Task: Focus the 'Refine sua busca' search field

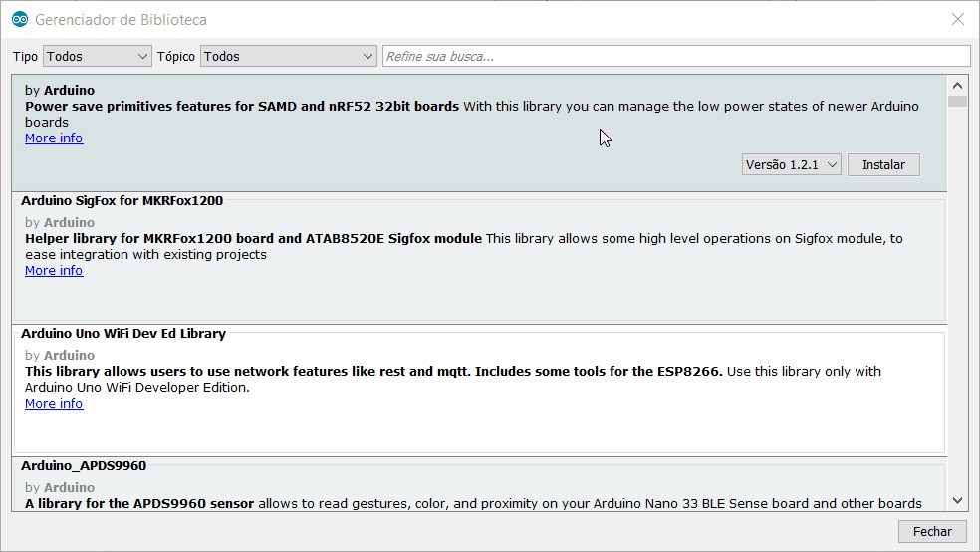Action: pyautogui.click(x=676, y=56)
